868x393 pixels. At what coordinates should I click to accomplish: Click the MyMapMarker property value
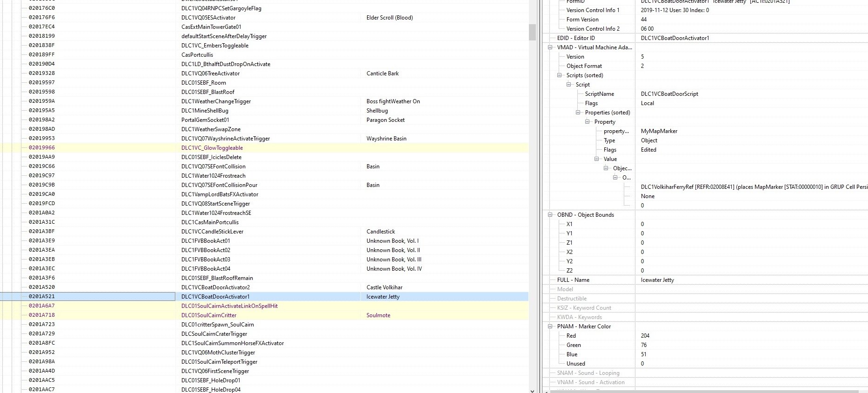tap(659, 131)
